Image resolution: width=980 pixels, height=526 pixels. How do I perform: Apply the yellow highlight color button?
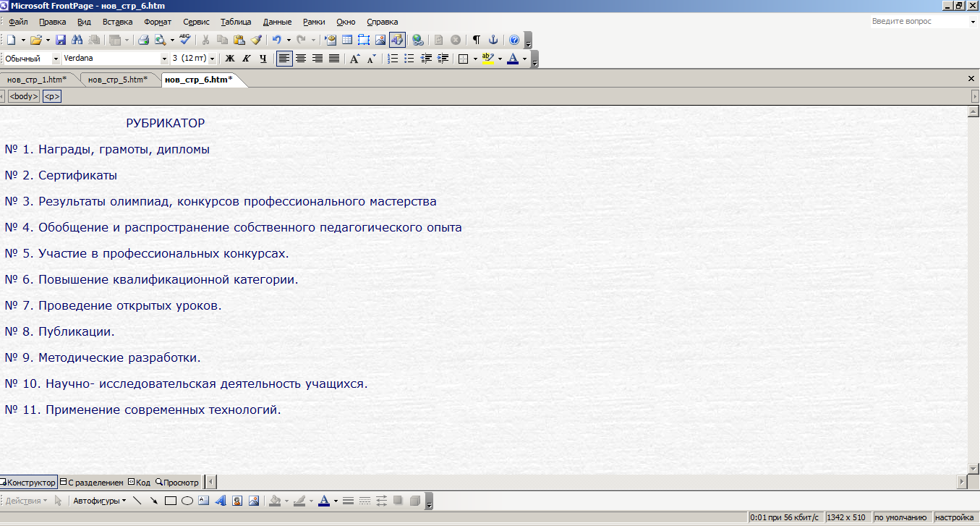(x=488, y=59)
